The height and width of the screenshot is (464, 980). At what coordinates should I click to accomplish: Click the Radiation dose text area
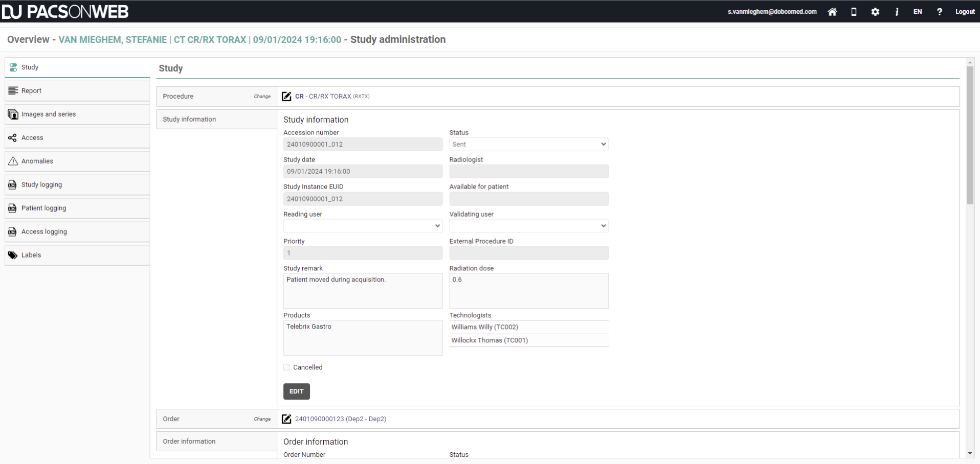[x=529, y=291]
